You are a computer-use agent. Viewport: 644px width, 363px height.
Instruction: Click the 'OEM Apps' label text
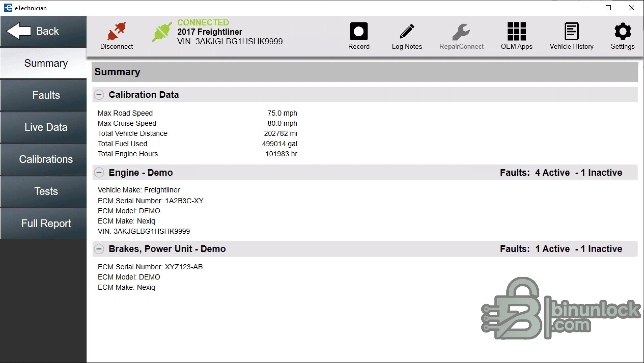(516, 47)
